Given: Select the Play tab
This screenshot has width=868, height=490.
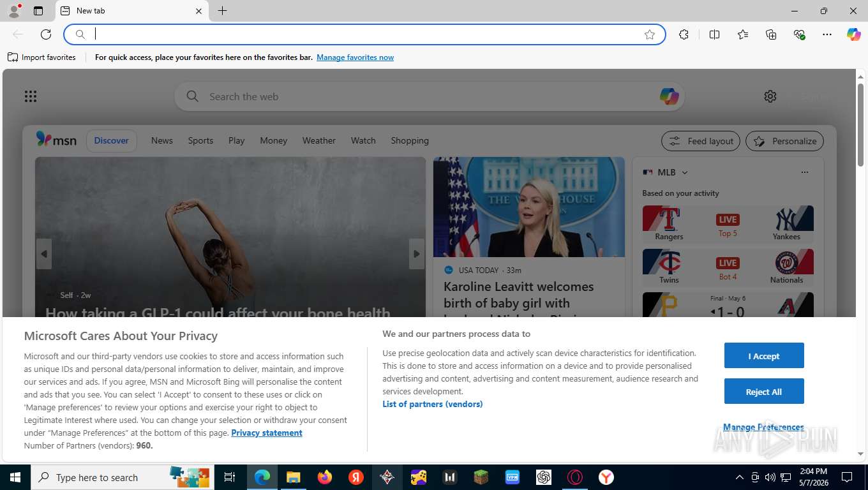Looking at the screenshot, I should point(237,140).
